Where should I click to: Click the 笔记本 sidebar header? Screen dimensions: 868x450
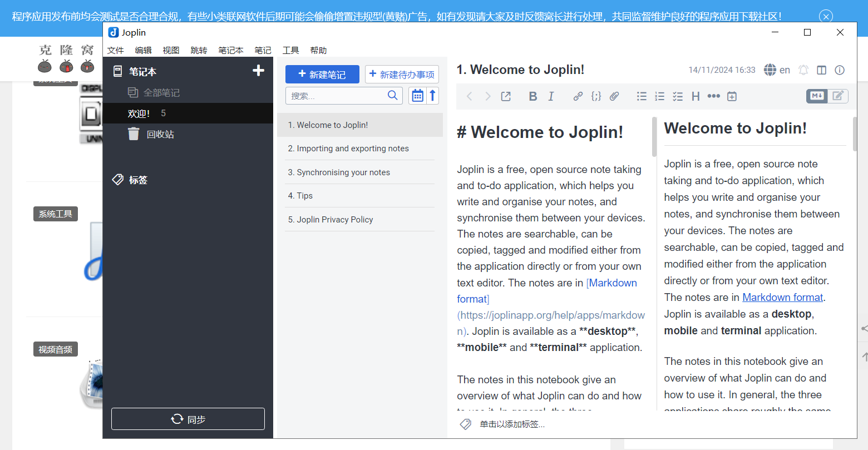coord(142,72)
